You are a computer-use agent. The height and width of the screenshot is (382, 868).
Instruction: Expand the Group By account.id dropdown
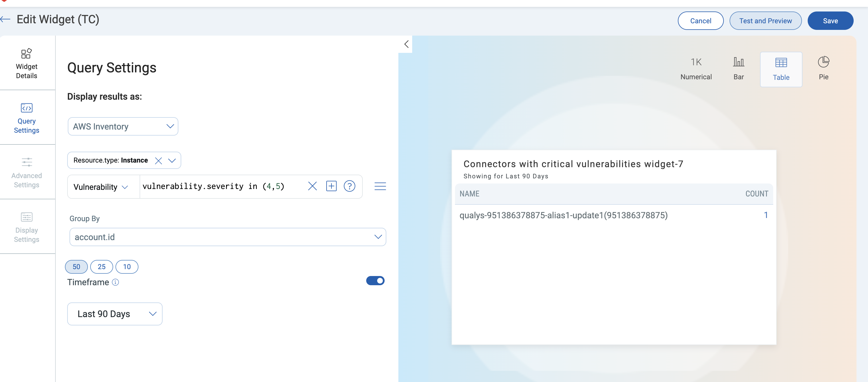click(x=227, y=237)
